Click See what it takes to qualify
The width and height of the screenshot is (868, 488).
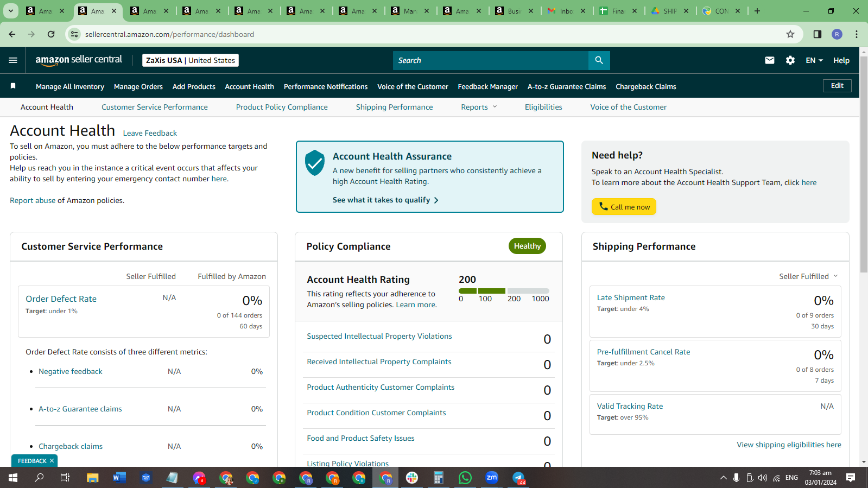pos(385,200)
